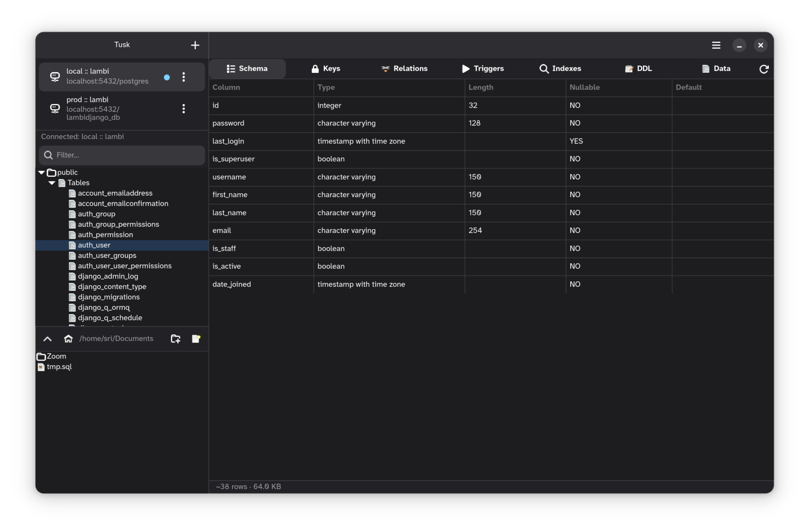Open options menu for prod :: lambi connection
The width and height of the screenshot is (809, 532).
[183, 109]
